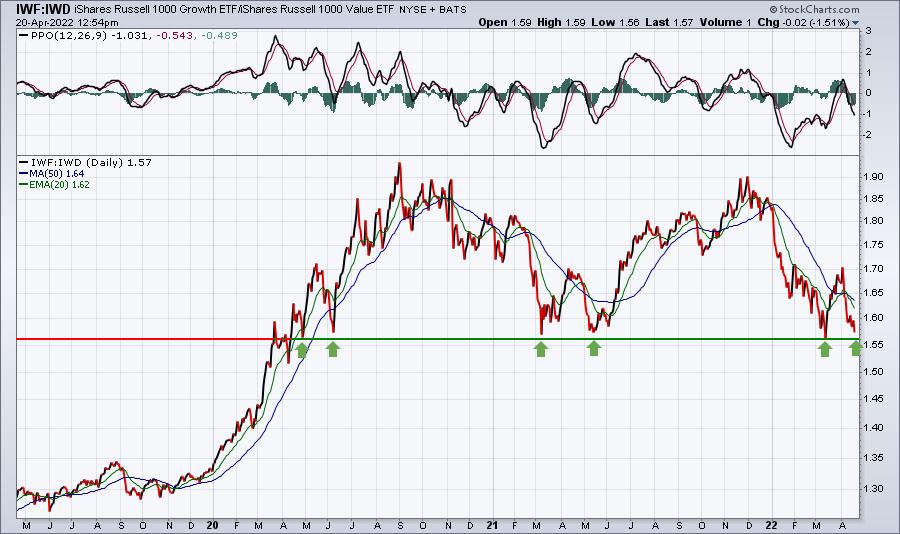Click the green support arrow near June 2020
The image size is (900, 534).
pyautogui.click(x=333, y=349)
